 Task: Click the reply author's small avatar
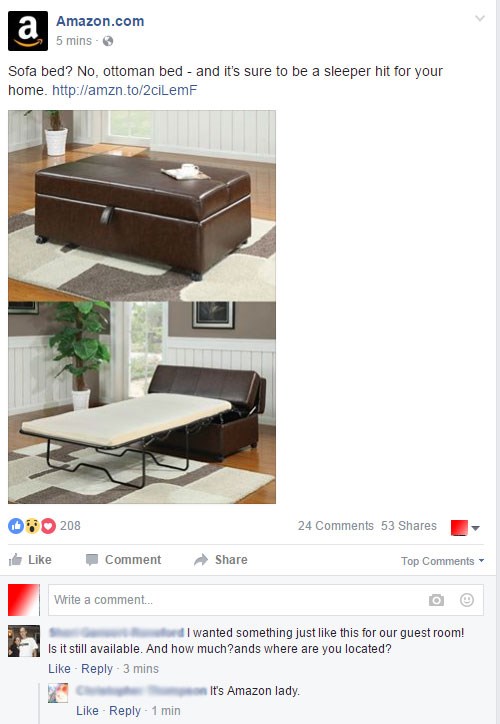click(x=58, y=693)
